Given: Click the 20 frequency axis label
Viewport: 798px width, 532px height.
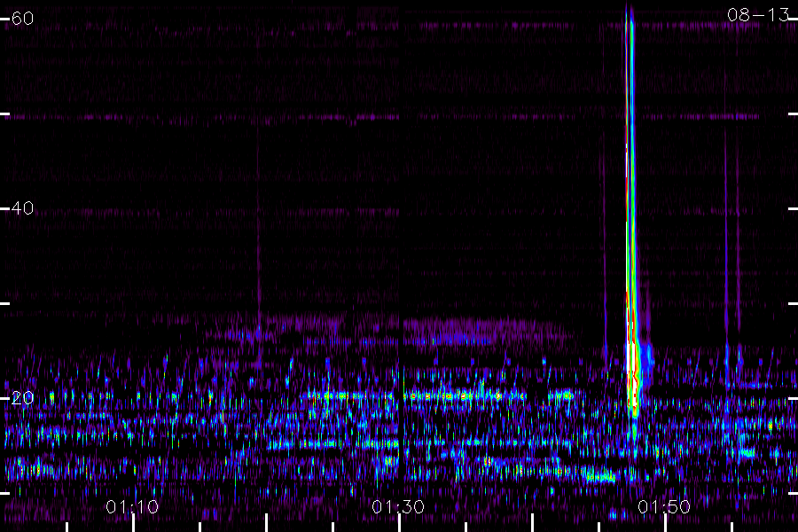Looking at the screenshot, I should [x=22, y=397].
